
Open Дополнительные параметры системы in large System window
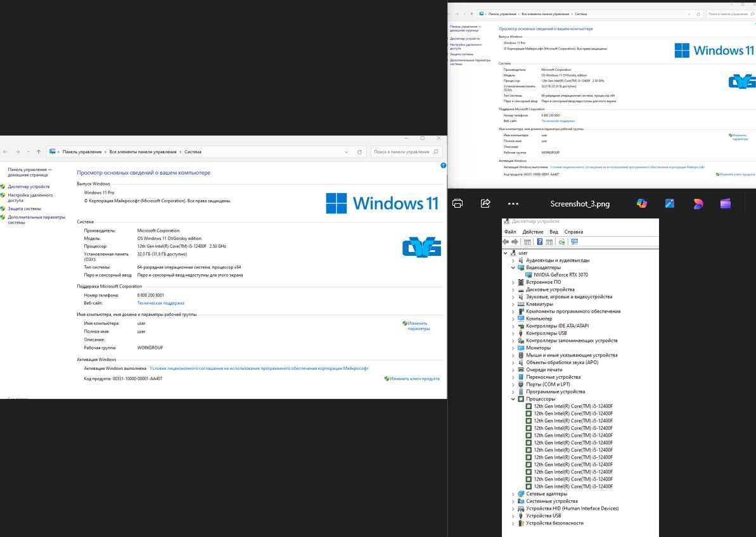tap(36, 220)
